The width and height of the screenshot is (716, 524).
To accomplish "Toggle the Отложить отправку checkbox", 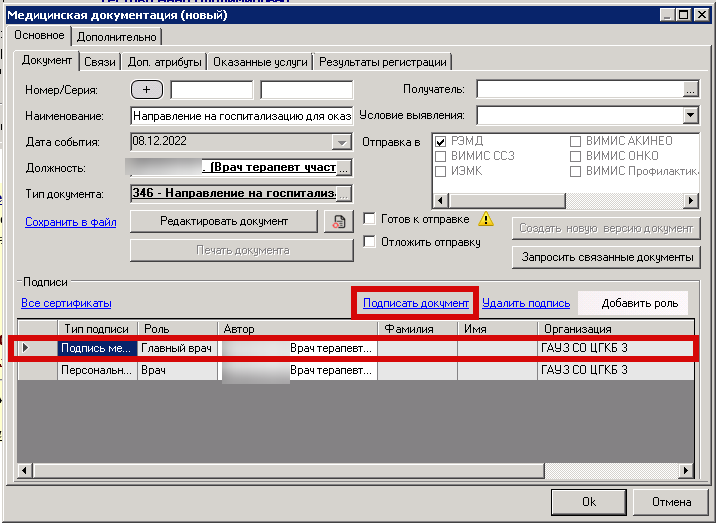I will point(370,241).
